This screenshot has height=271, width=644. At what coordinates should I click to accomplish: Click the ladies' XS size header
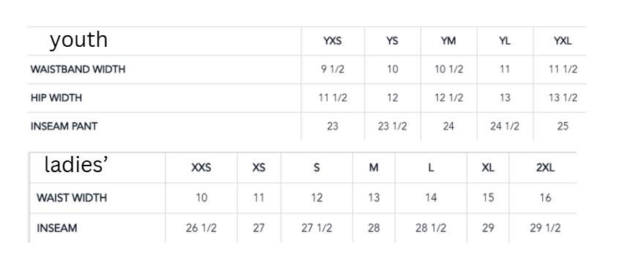259,168
